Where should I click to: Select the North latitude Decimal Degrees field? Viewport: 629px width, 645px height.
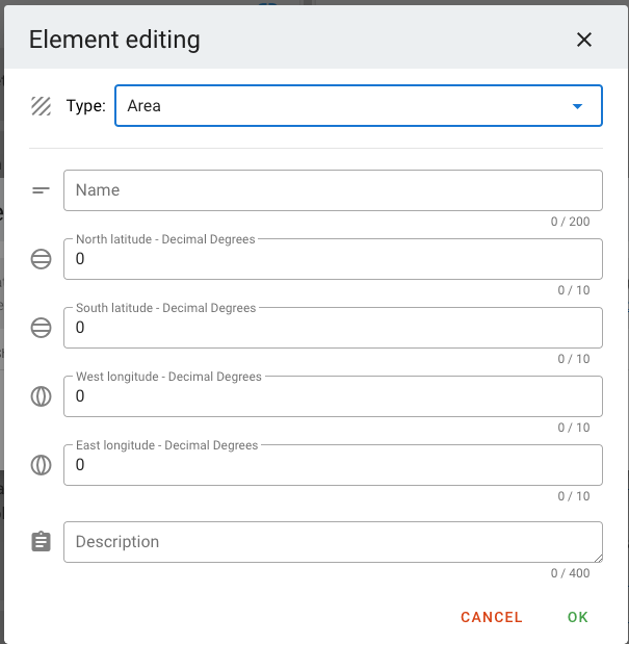click(333, 259)
